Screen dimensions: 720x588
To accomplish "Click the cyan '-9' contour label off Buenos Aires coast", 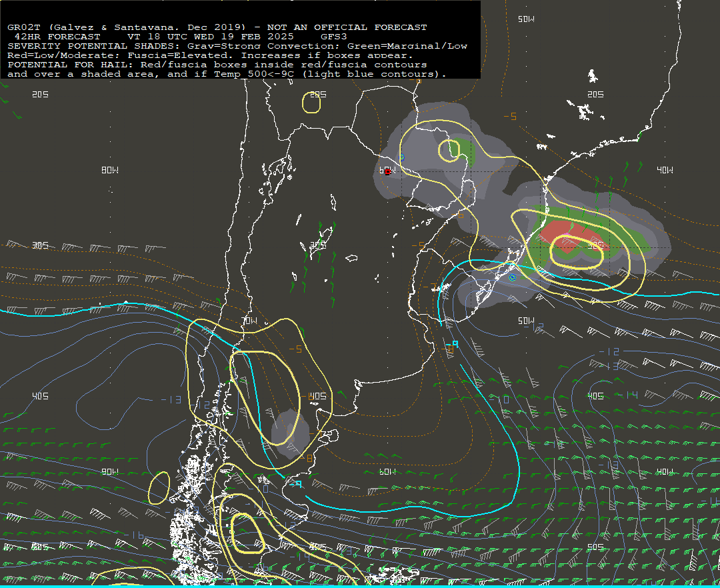I will (452, 344).
